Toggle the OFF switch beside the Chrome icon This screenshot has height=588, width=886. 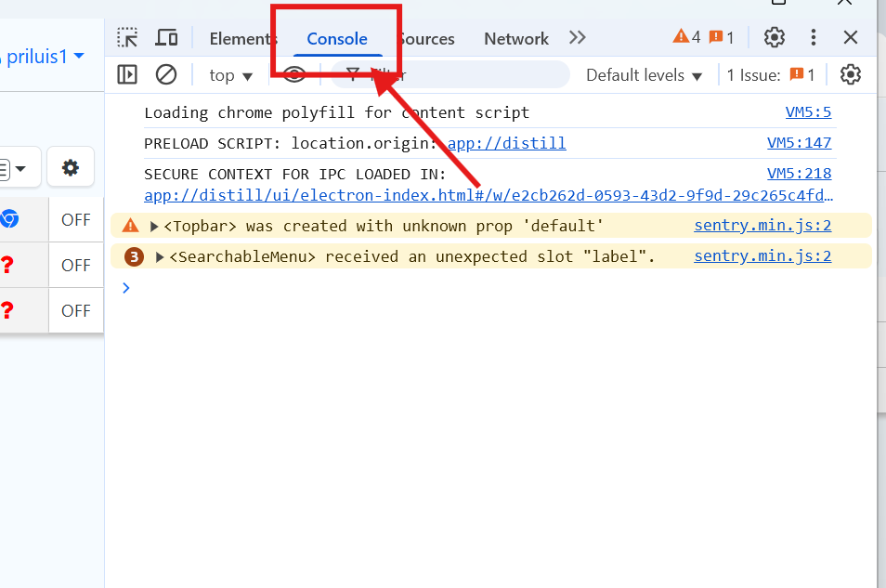pyautogui.click(x=75, y=220)
